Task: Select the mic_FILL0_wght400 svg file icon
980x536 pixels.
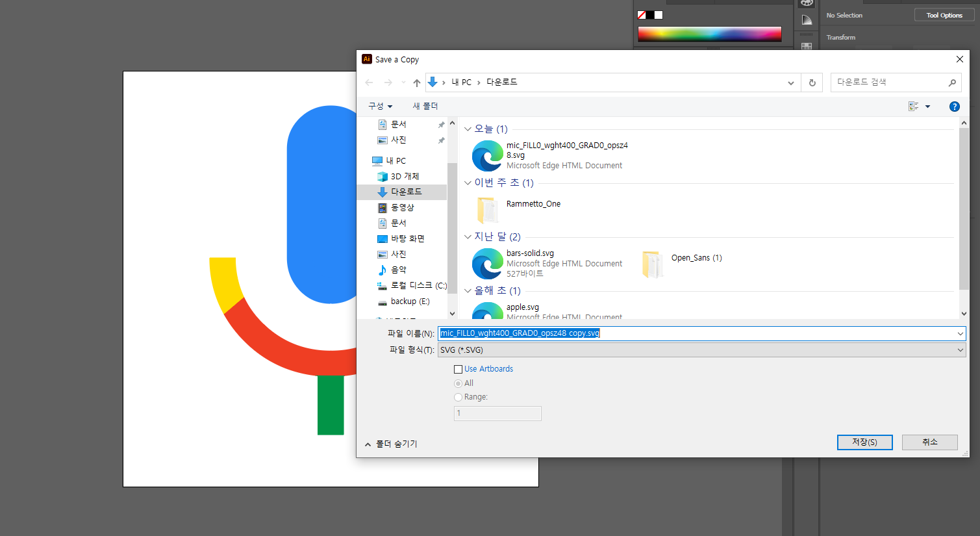Action: click(x=487, y=155)
